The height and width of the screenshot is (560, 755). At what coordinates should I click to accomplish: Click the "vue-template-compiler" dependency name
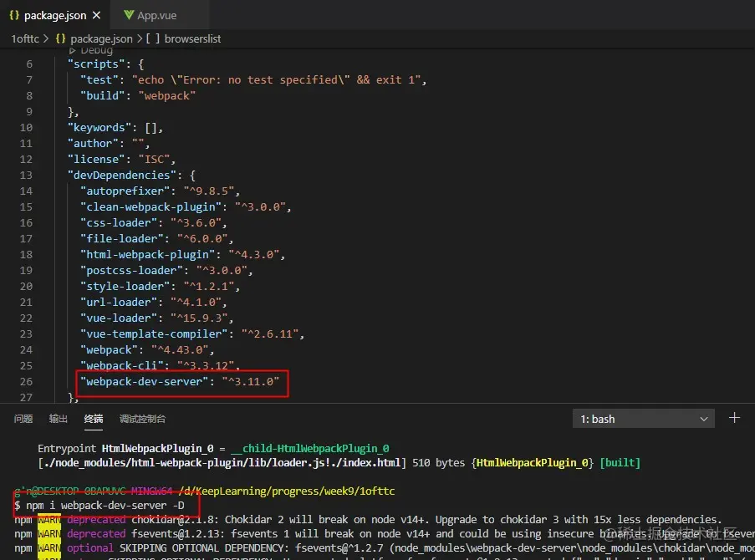154,334
